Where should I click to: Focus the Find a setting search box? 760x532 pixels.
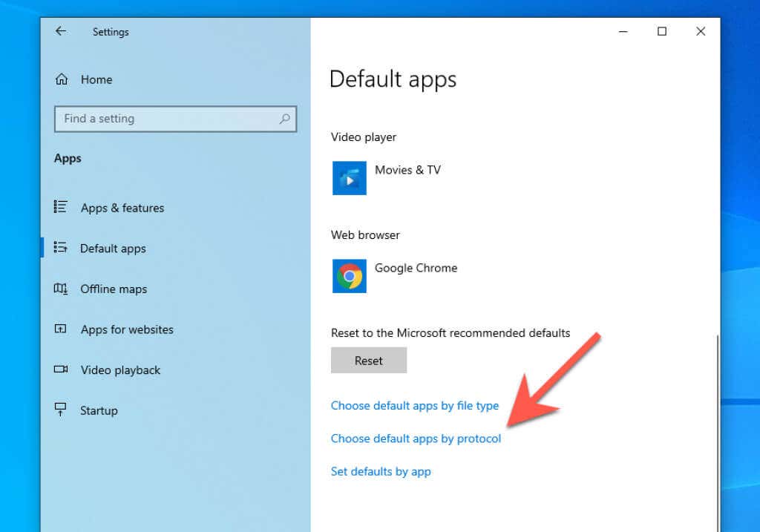(x=175, y=119)
